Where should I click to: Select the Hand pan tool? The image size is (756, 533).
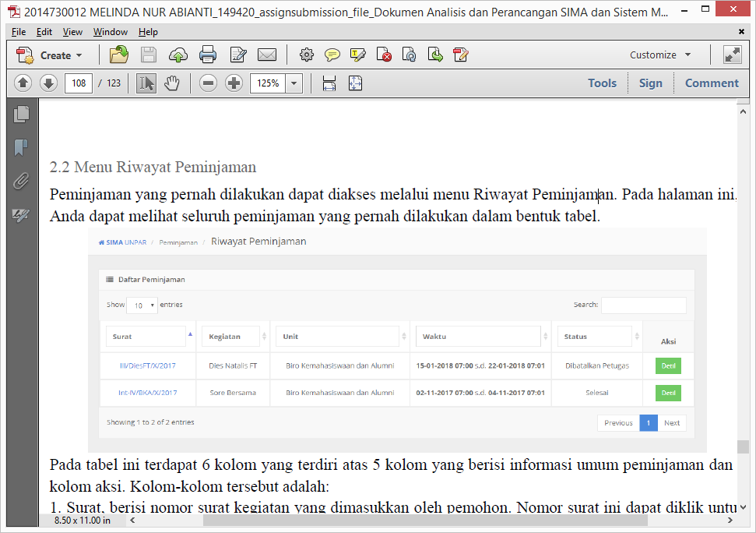coord(171,83)
